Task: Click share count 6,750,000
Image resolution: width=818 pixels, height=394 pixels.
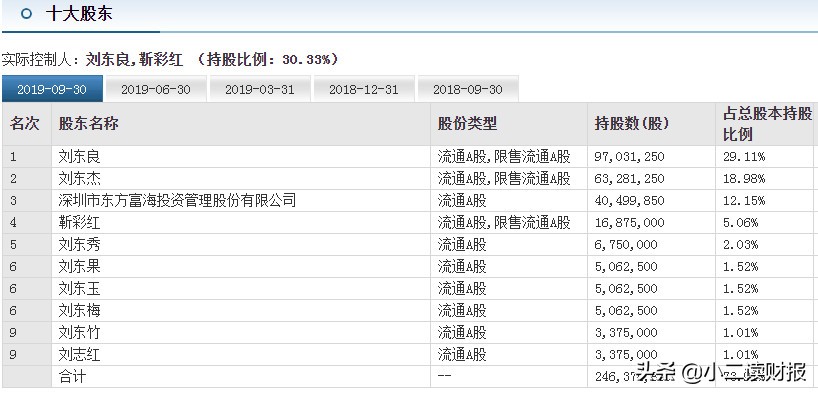Action: pos(626,245)
